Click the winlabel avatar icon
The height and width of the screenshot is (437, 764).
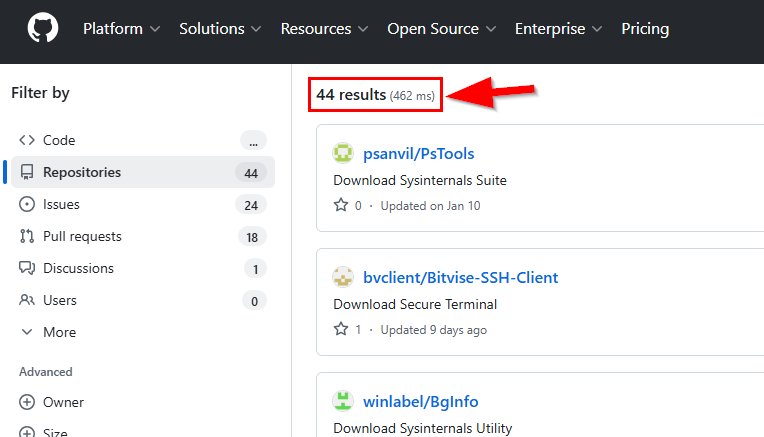(343, 401)
